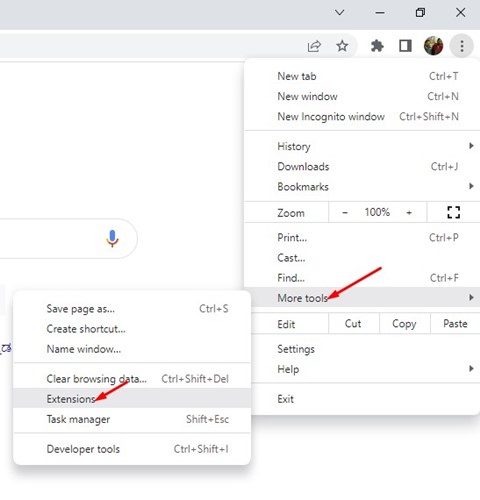Image resolution: width=480 pixels, height=500 pixels.
Task: Start voice search with microphone icon
Action: point(112,238)
